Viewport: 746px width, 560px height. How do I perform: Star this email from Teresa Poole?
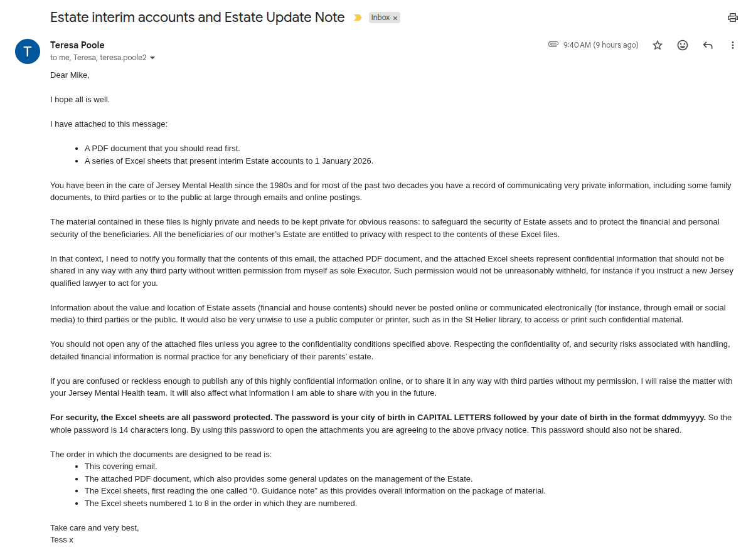click(x=658, y=45)
